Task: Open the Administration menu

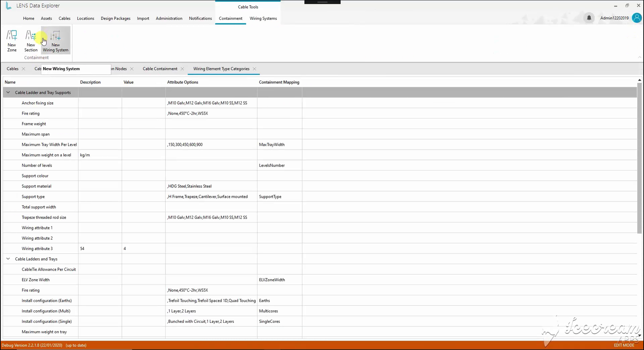Action: pyautogui.click(x=169, y=18)
